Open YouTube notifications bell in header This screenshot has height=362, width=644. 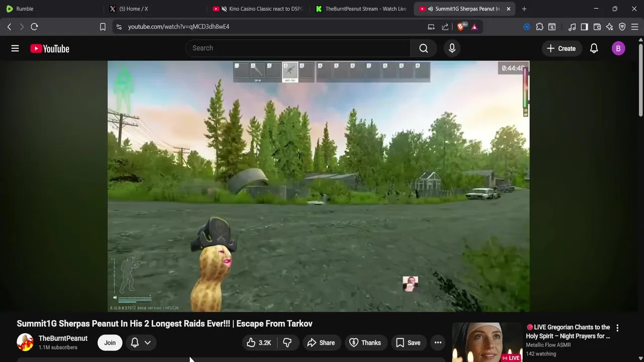[x=594, y=48]
